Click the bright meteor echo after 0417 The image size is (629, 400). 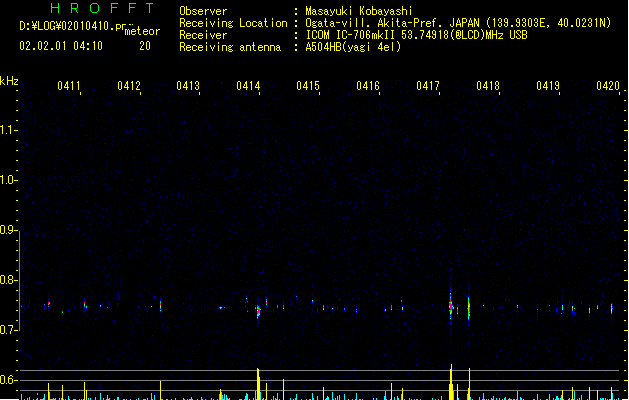pos(451,306)
